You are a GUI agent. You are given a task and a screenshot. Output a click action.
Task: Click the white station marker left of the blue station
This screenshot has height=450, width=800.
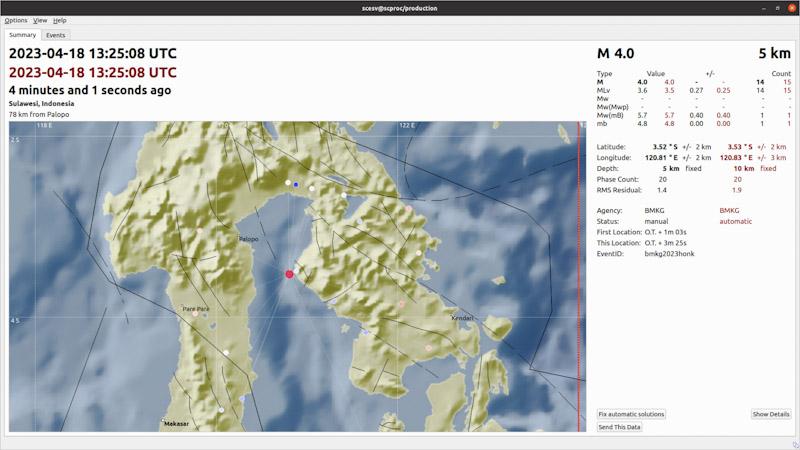288,183
